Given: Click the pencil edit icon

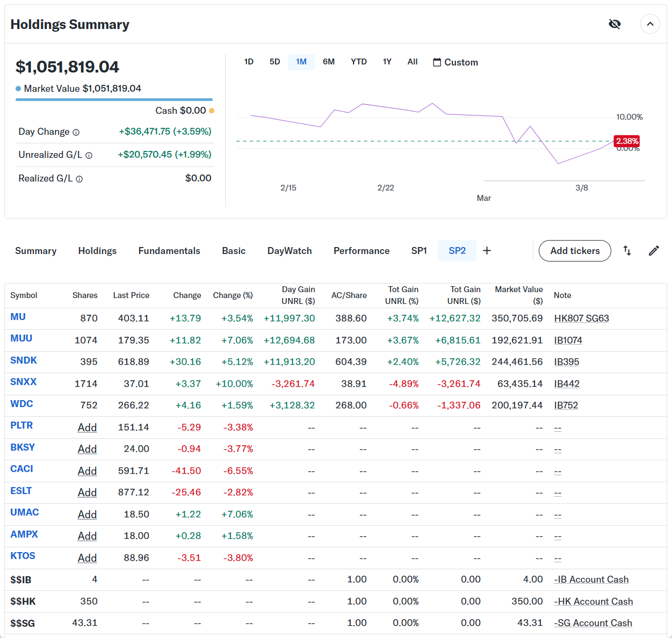Looking at the screenshot, I should pyautogui.click(x=654, y=251).
